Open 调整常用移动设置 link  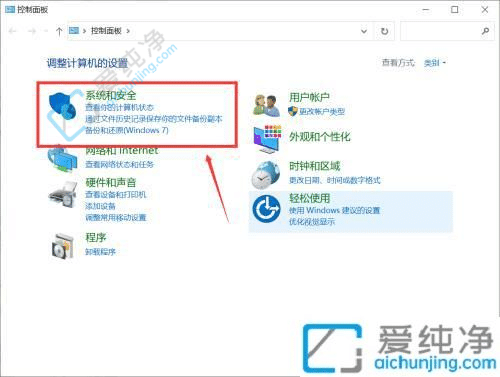click(x=116, y=218)
